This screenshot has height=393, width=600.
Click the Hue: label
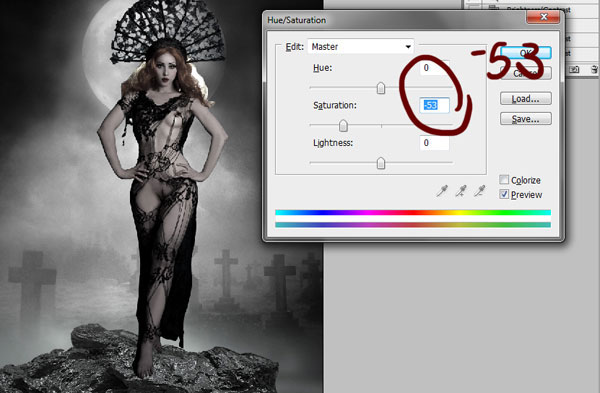click(323, 68)
